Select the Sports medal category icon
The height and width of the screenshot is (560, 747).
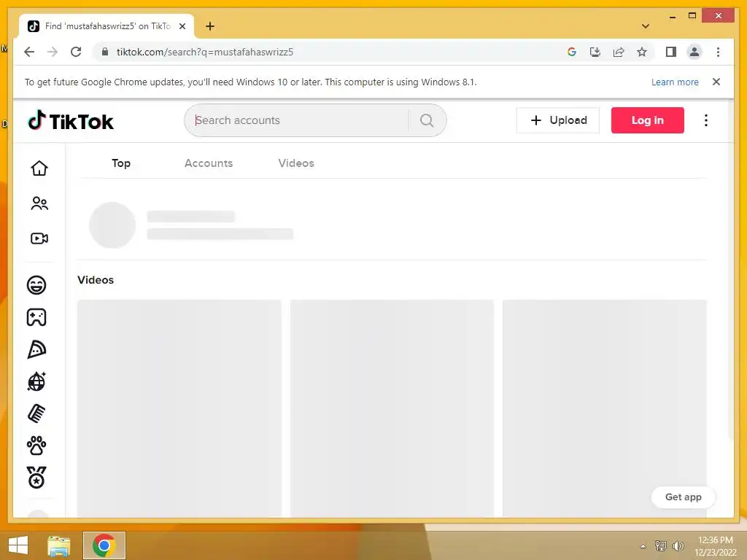(36, 478)
